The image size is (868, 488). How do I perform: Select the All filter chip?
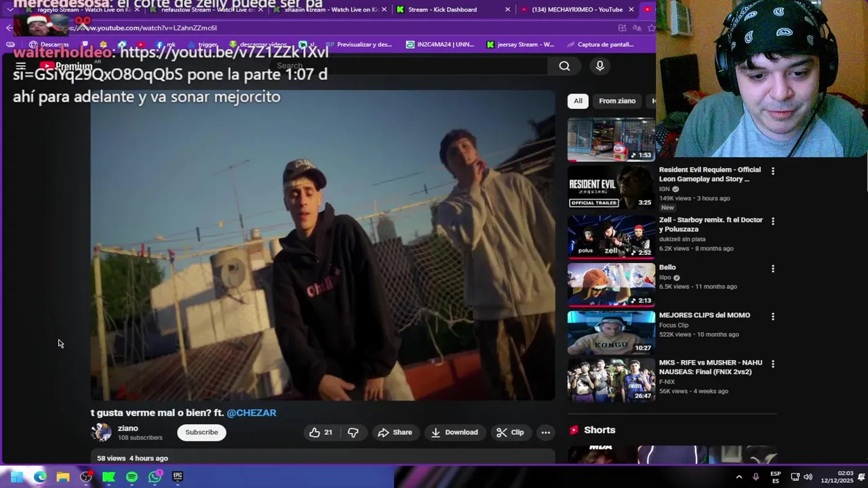coord(578,101)
